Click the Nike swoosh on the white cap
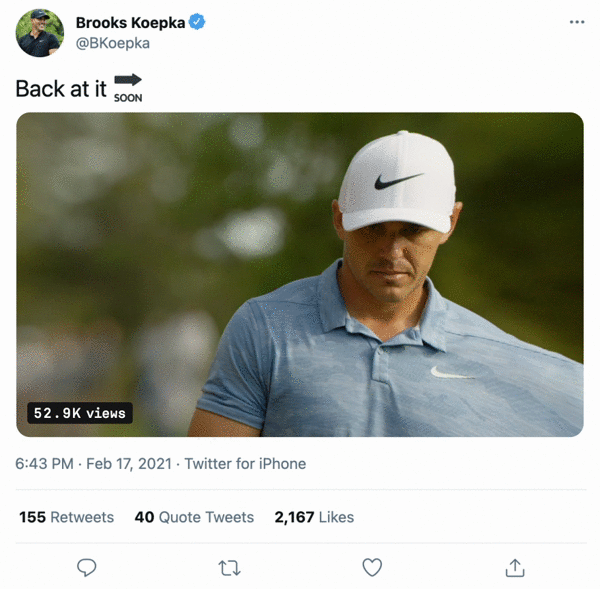 point(397,182)
